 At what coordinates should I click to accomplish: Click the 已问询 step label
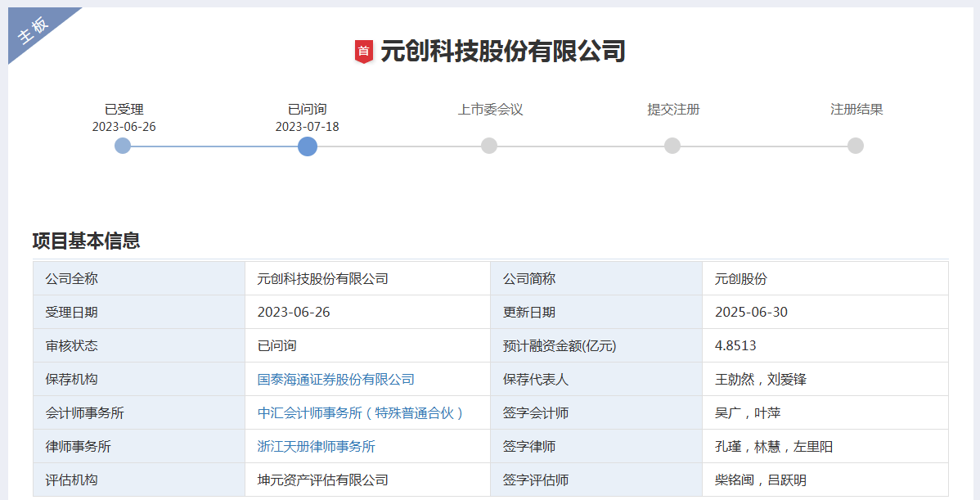click(x=307, y=110)
